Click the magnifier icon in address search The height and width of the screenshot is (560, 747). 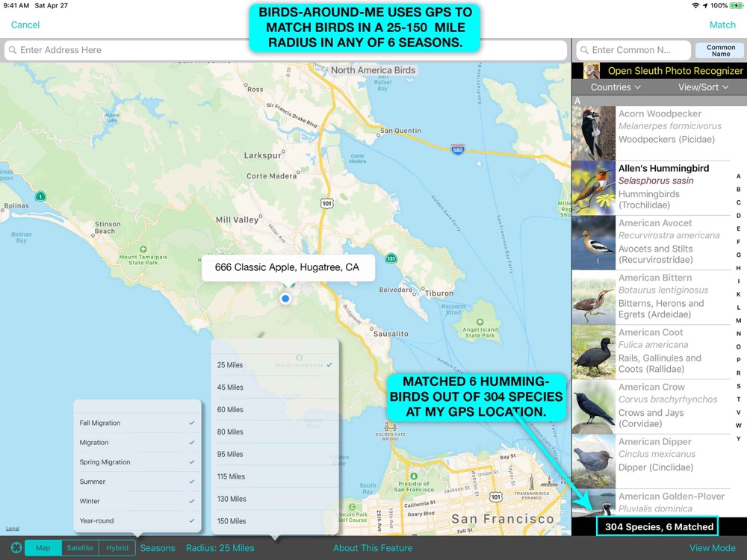(x=13, y=50)
